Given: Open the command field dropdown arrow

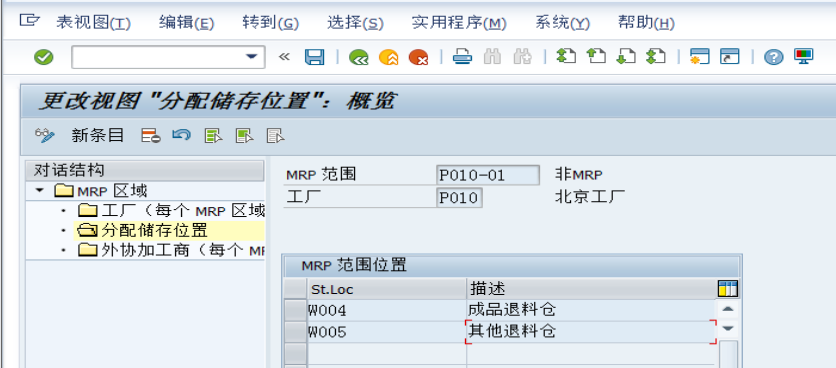Looking at the screenshot, I should 251,57.
